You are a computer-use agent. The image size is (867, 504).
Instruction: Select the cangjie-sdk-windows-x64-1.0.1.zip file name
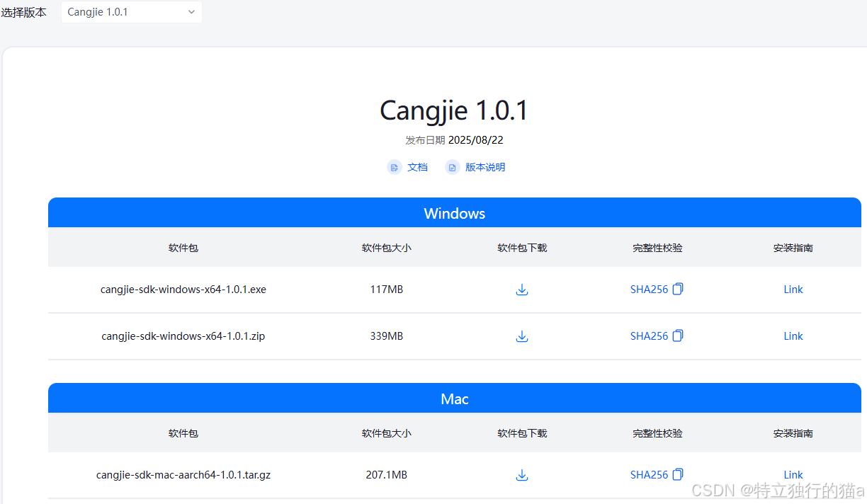[183, 336]
